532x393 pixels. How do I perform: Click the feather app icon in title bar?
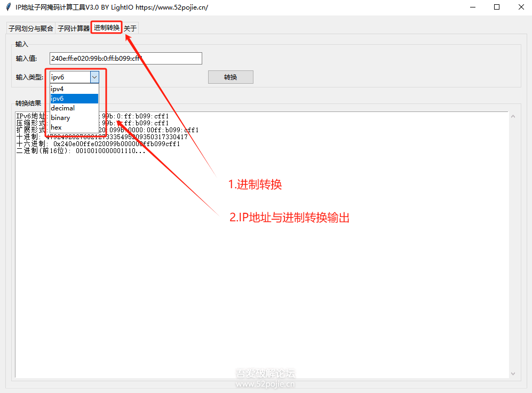8,7
